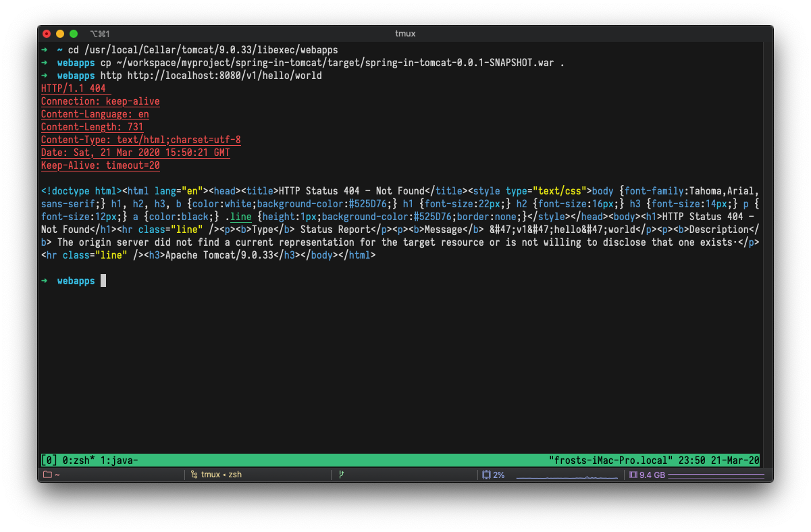Click the CPU usage graph sparkline
The height and width of the screenshot is (532, 811).
pos(567,477)
